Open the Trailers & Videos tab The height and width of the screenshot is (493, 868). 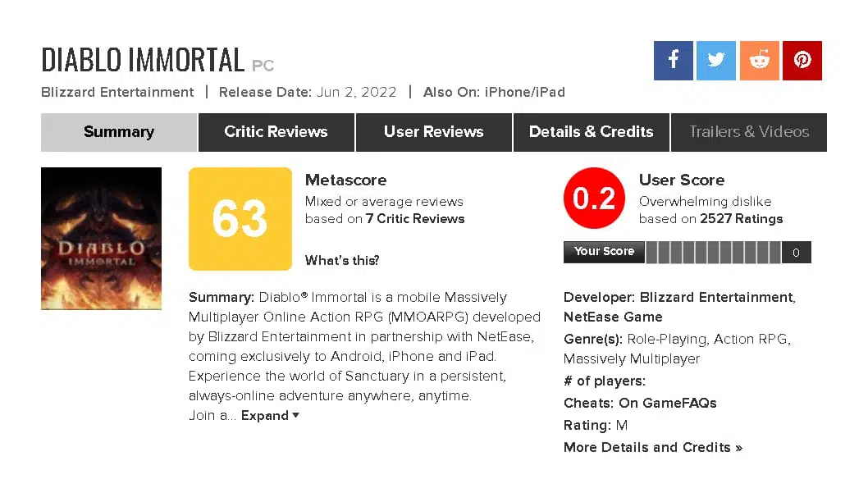click(748, 132)
